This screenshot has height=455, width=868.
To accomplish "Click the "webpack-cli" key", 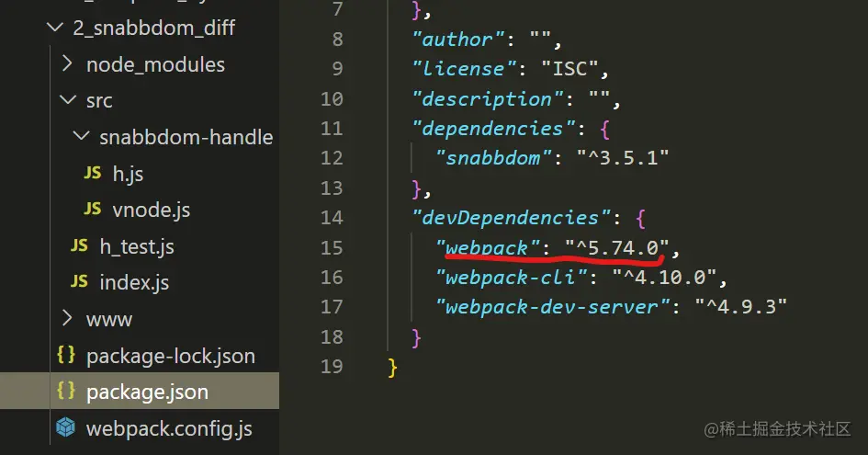I will click(x=511, y=277).
